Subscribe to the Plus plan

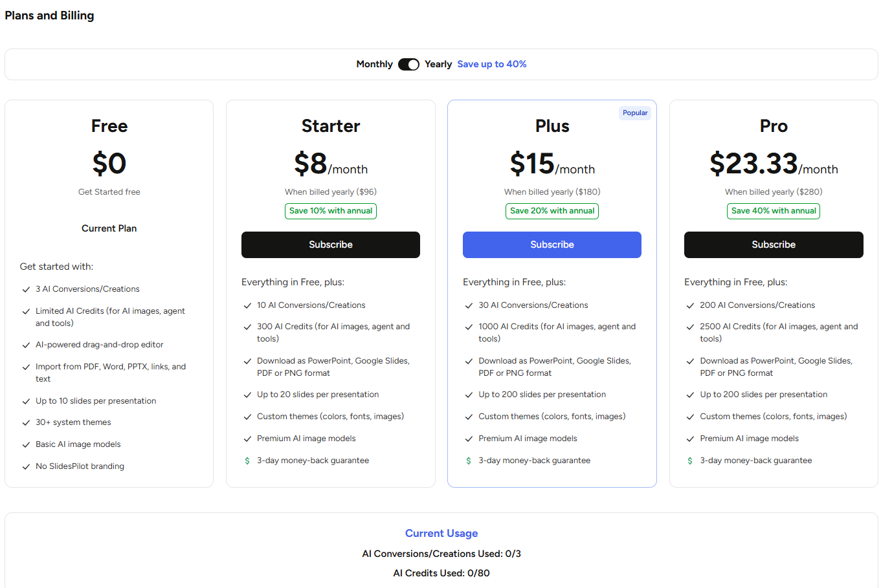coord(552,245)
